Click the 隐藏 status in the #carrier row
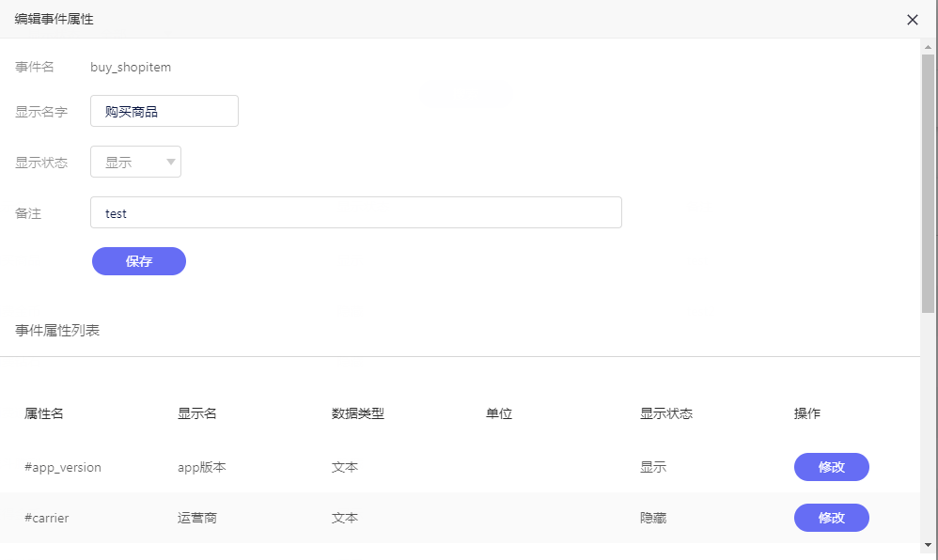This screenshot has height=560, width=938. tap(653, 518)
